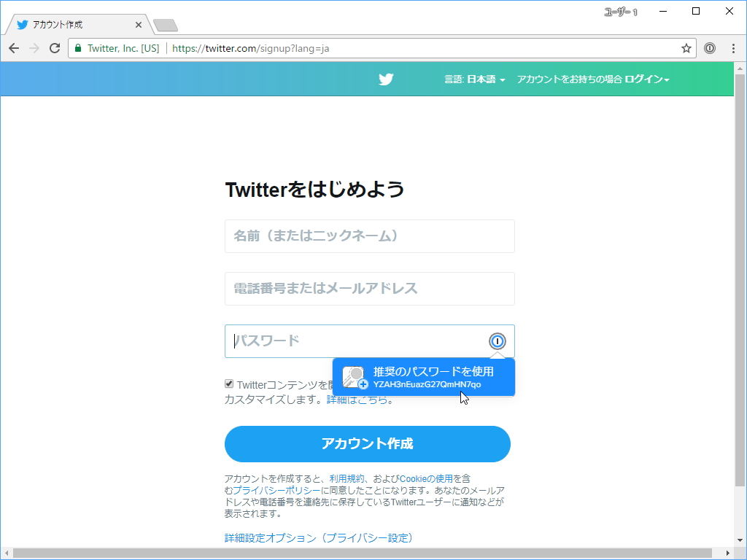Click the back navigation arrow
747x560 pixels.
coord(14,48)
